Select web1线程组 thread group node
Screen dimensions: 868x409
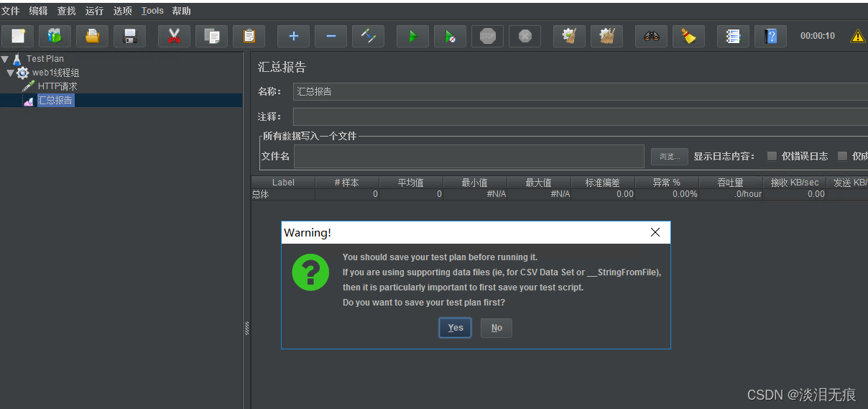tap(55, 73)
